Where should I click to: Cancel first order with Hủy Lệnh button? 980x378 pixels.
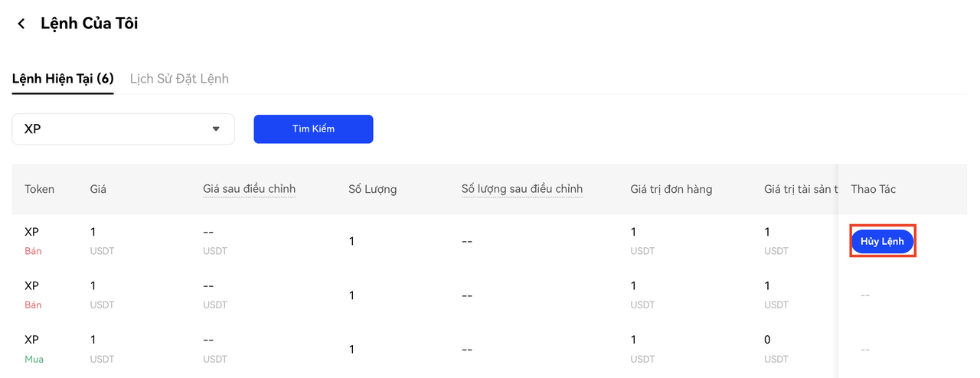coord(883,241)
